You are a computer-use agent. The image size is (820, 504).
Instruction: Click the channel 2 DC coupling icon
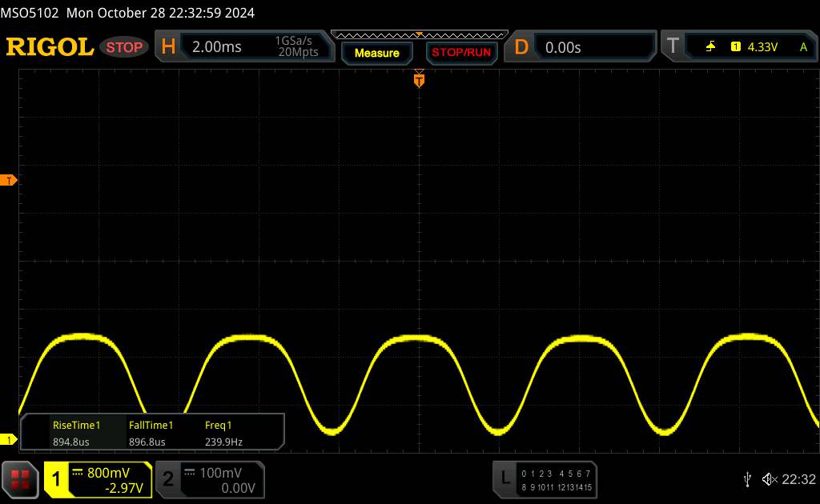189,472
